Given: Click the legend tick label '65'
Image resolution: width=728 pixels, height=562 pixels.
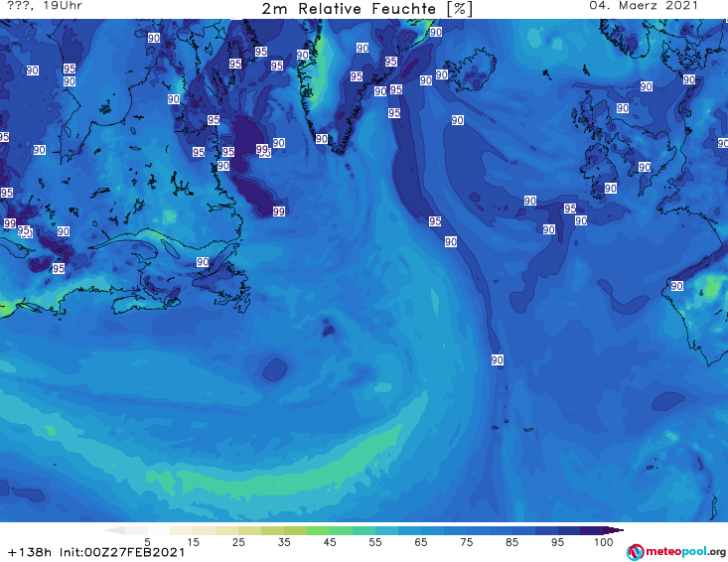Looking at the screenshot, I should pyautogui.click(x=421, y=542).
